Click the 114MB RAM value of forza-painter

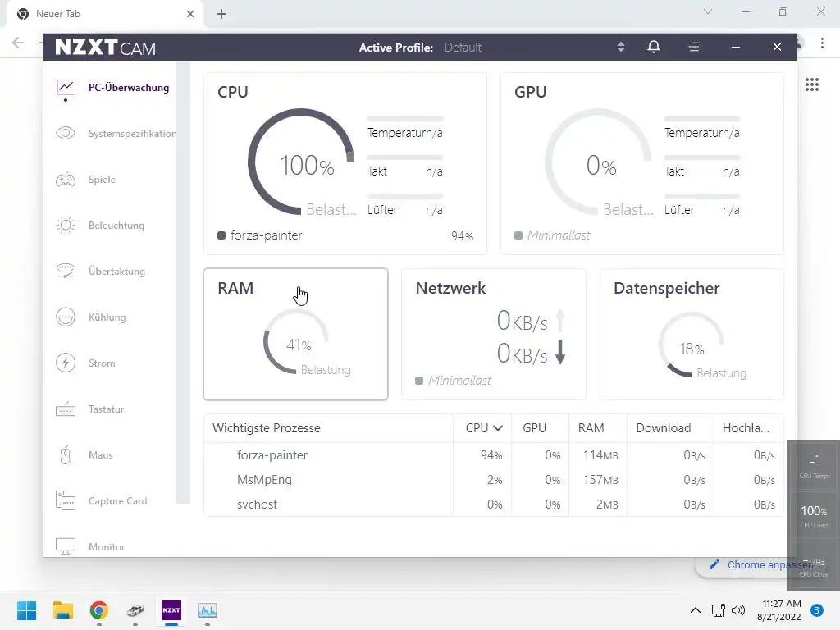click(600, 455)
